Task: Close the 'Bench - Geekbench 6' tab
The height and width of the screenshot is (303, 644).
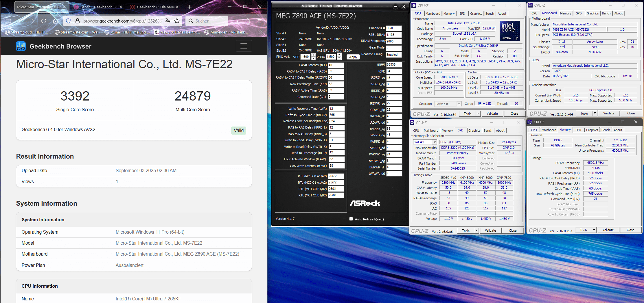Action: click(121, 7)
